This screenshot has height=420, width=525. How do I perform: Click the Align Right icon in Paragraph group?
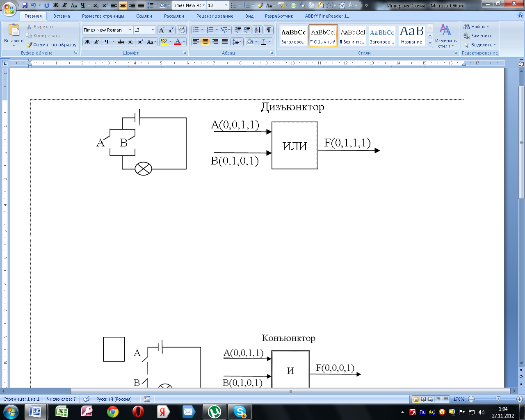coord(215,42)
